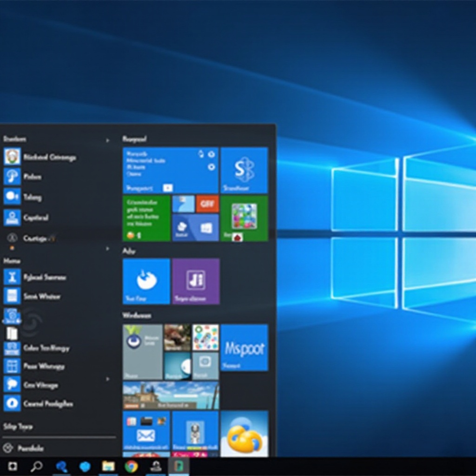Image resolution: width=476 pixels, height=476 pixels.
Task: Expand the arrow beside the first app list header
Action: pyautogui.click(x=108, y=140)
